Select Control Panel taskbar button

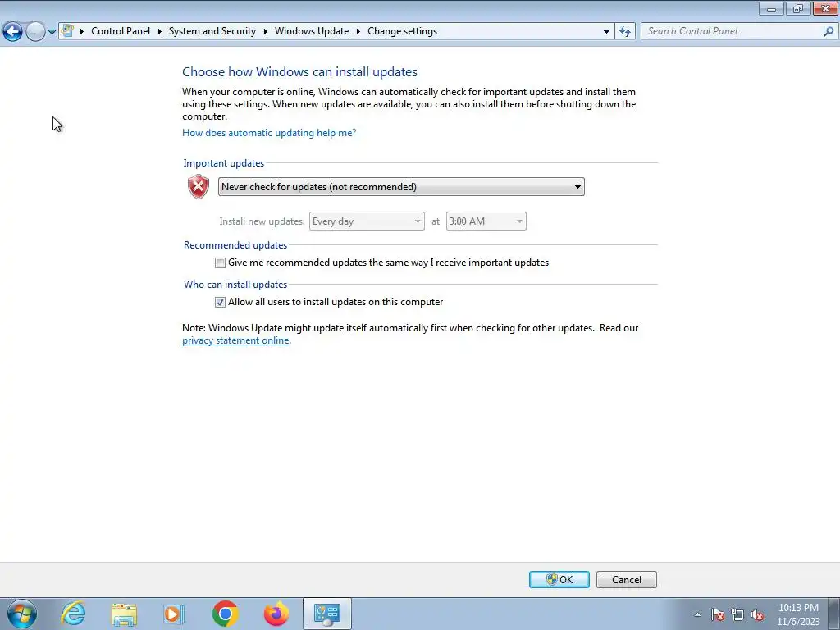tap(327, 614)
